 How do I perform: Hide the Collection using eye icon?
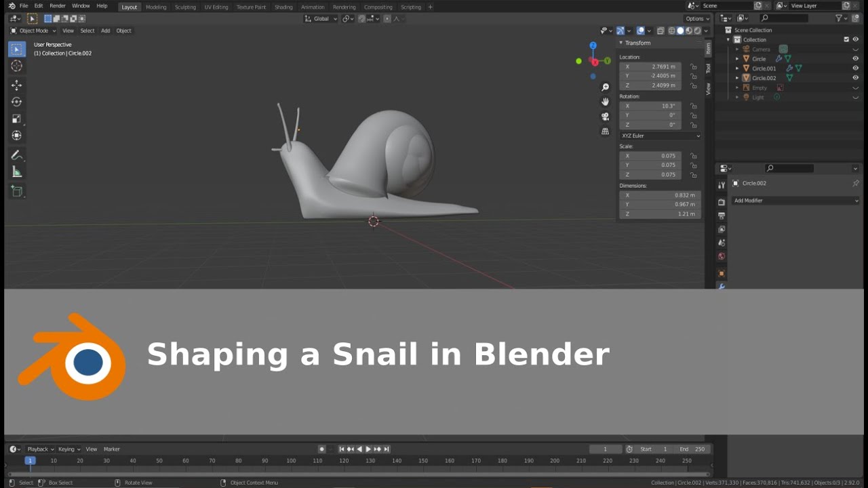[x=856, y=39]
